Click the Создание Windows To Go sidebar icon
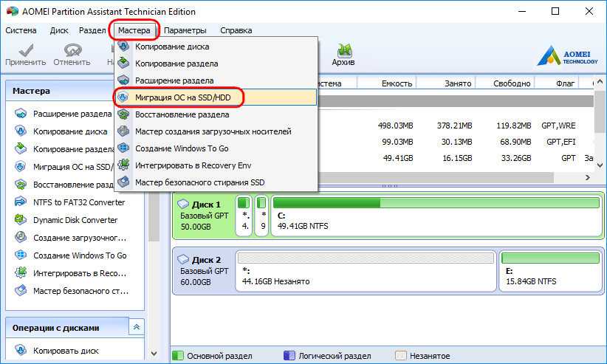 (20, 255)
